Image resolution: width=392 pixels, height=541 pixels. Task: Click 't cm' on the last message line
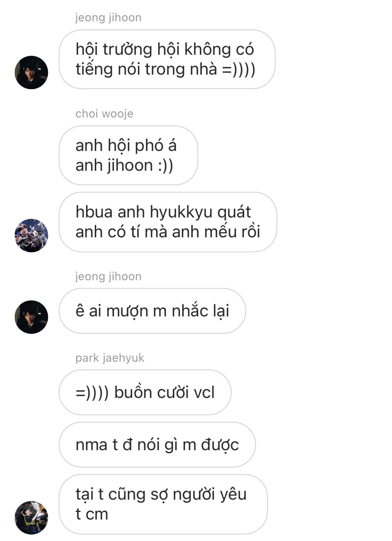pyautogui.click(x=92, y=514)
